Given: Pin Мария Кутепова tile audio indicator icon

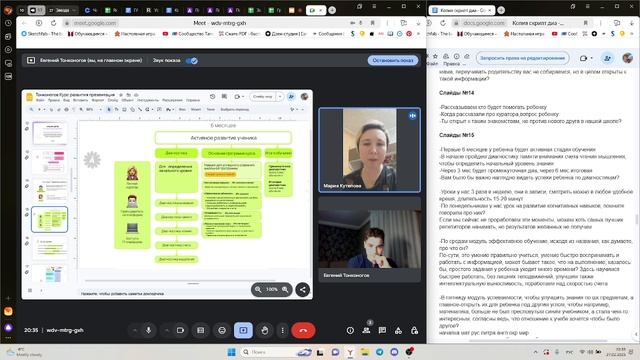Looking at the screenshot, I should [412, 116].
